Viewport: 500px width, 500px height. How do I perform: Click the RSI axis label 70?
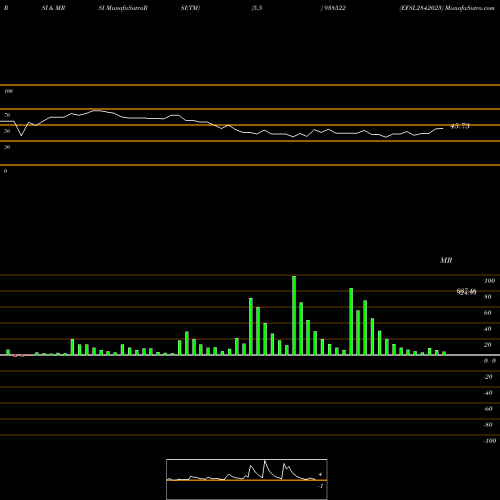coord(7,115)
